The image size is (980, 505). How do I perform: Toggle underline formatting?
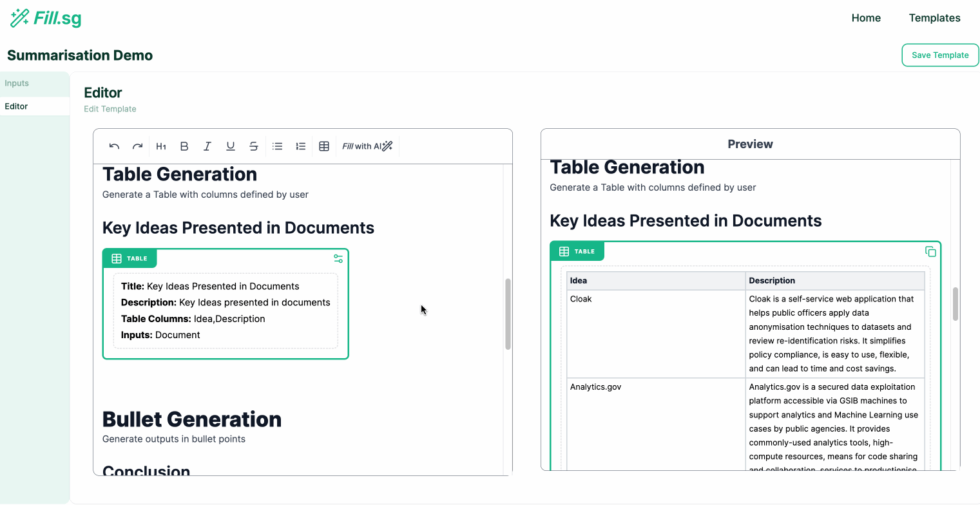click(231, 146)
